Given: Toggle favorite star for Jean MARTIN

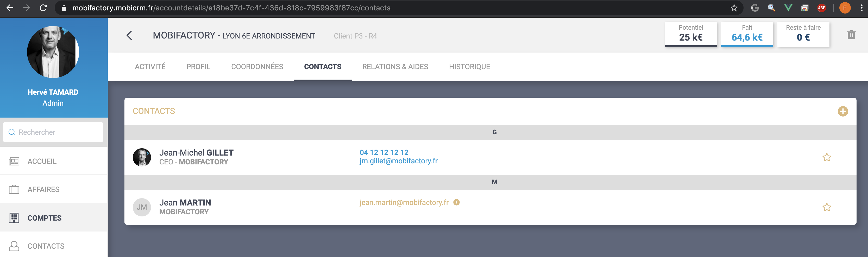Looking at the screenshot, I should pos(826,207).
